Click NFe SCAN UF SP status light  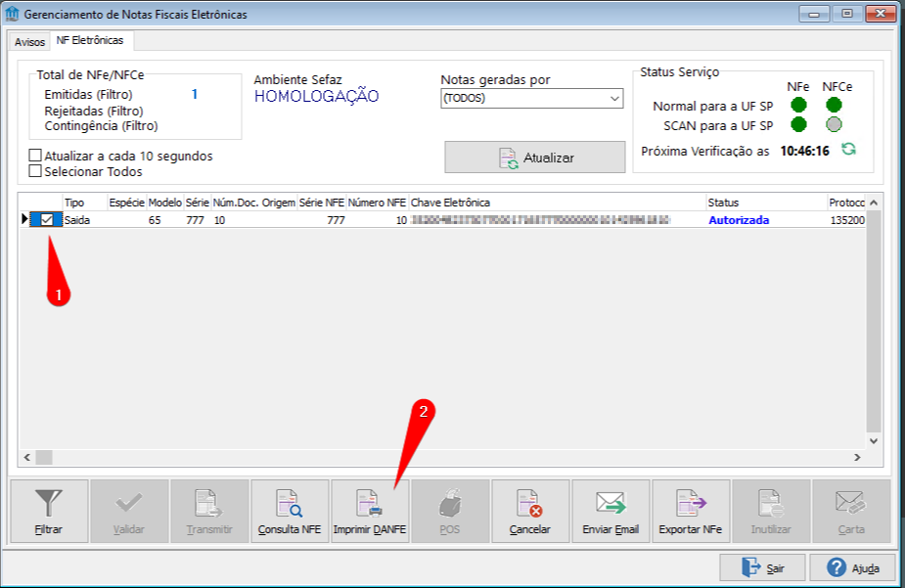[798, 124]
